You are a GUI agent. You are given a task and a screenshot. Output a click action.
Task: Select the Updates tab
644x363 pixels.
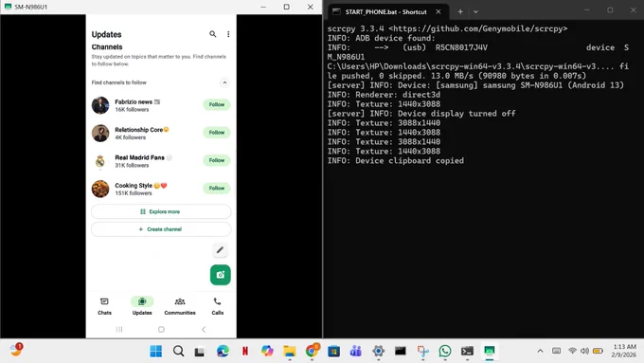tap(142, 307)
